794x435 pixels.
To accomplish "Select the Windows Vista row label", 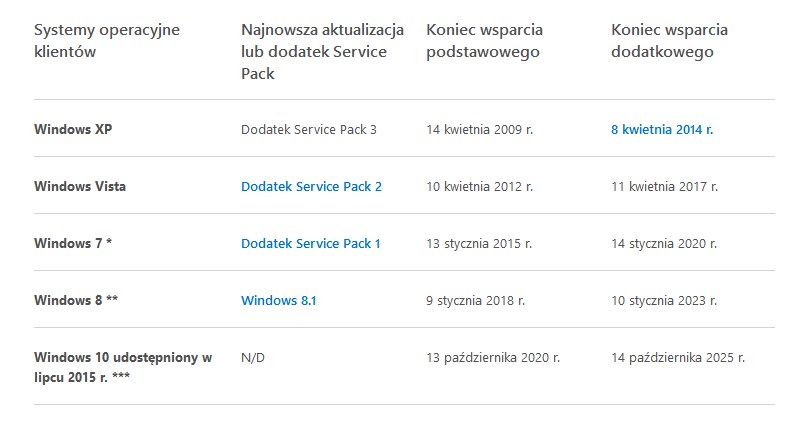I will (80, 187).
